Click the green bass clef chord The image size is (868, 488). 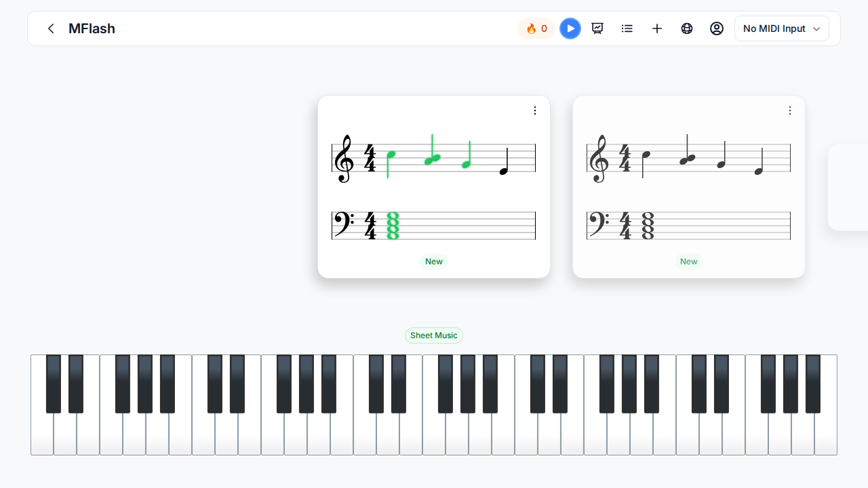click(393, 226)
